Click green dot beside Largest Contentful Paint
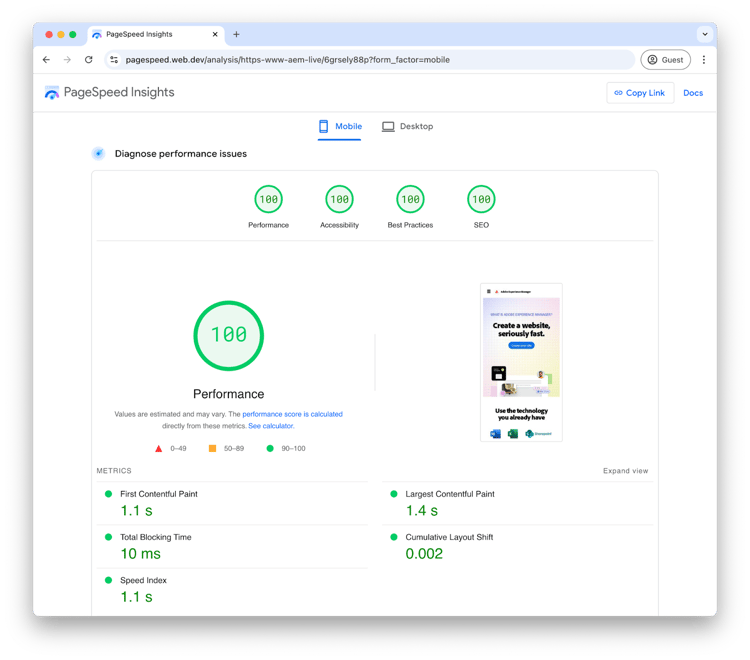Screen dimensions: 750x660 pyautogui.click(x=394, y=494)
